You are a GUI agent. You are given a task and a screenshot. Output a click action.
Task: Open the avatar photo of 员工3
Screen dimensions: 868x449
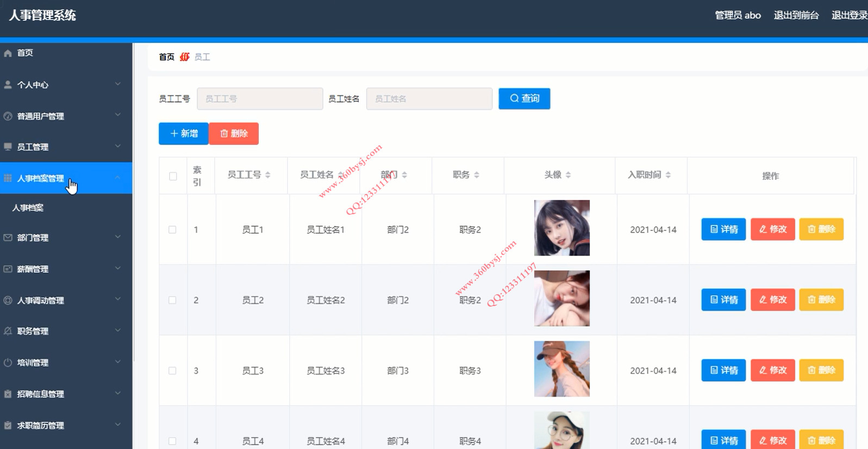pyautogui.click(x=562, y=369)
